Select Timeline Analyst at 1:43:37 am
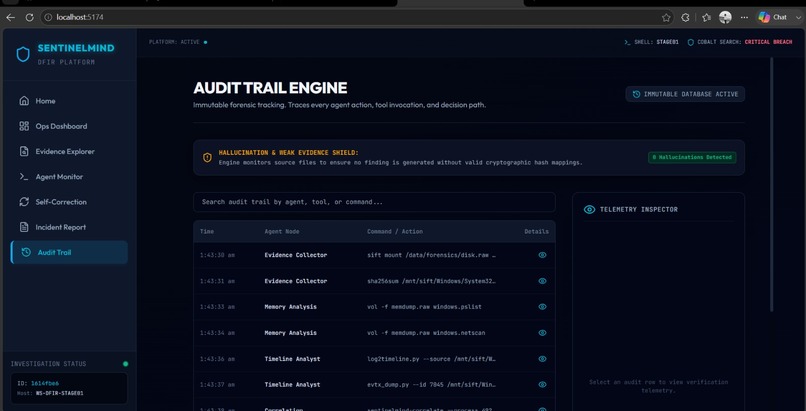 (292, 384)
